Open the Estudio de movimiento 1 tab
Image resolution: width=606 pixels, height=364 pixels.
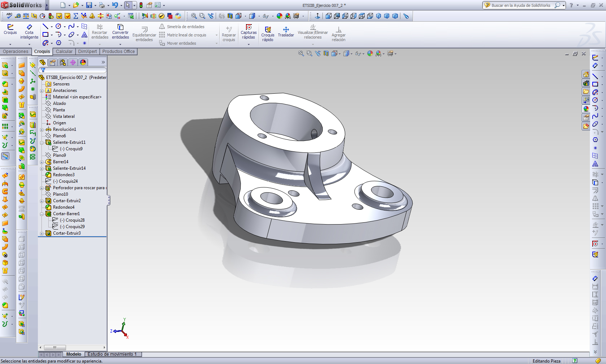click(113, 354)
